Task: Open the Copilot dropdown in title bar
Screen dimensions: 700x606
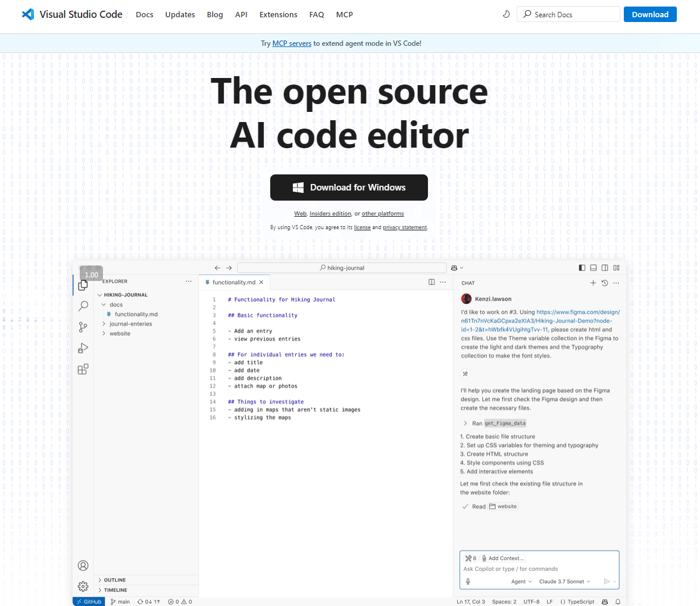Action: point(457,268)
